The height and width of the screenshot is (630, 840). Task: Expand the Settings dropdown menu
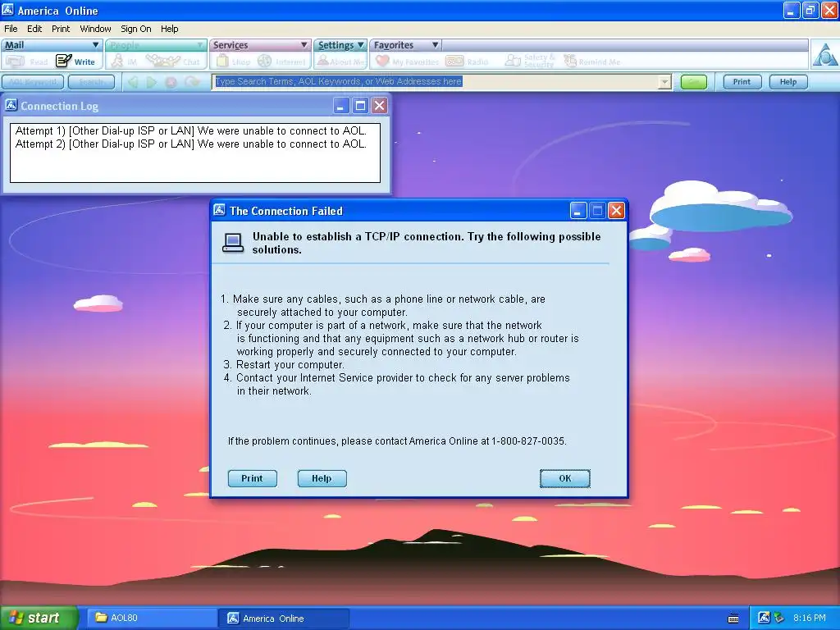(361, 45)
